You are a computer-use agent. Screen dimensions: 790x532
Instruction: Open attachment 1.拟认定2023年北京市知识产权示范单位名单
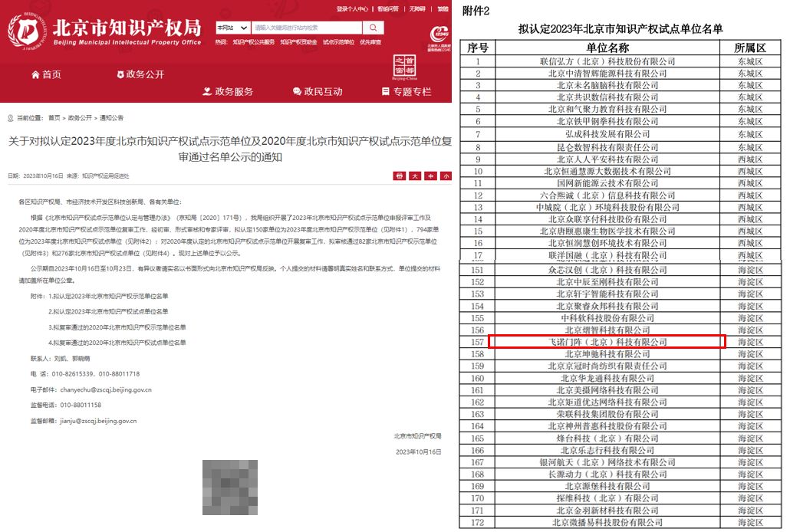[x=108, y=296]
